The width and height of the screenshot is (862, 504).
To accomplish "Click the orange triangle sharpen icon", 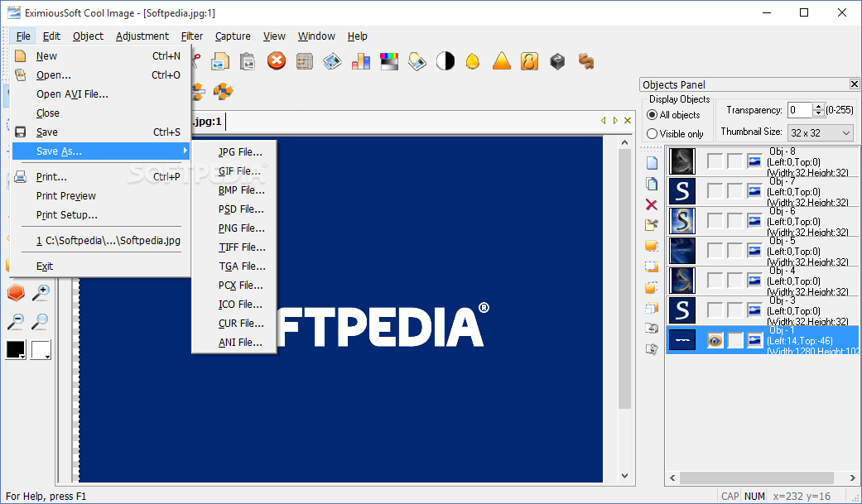I will coord(501,61).
